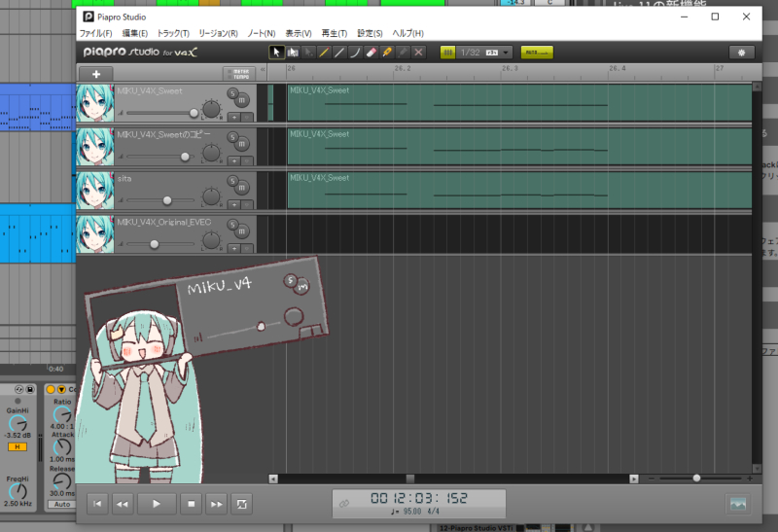The width and height of the screenshot is (778, 532).
Task: Collapse track panel with double-chevron
Action: click(x=263, y=70)
